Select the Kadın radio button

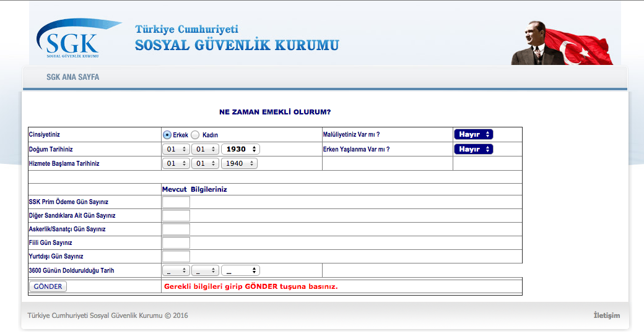(195, 135)
